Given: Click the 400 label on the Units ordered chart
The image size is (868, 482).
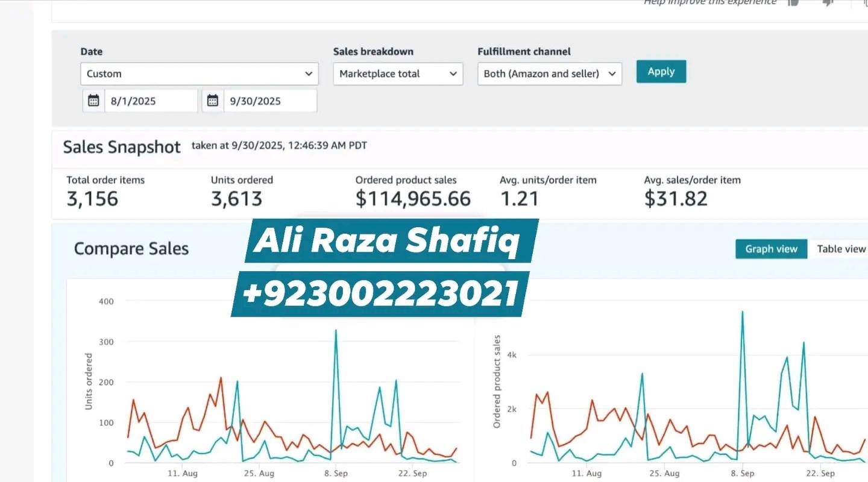Looking at the screenshot, I should click(106, 301).
